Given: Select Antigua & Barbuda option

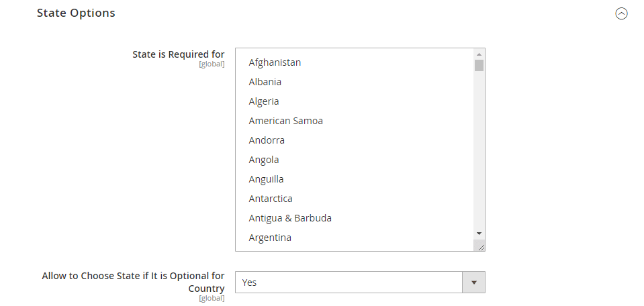Looking at the screenshot, I should click(290, 218).
